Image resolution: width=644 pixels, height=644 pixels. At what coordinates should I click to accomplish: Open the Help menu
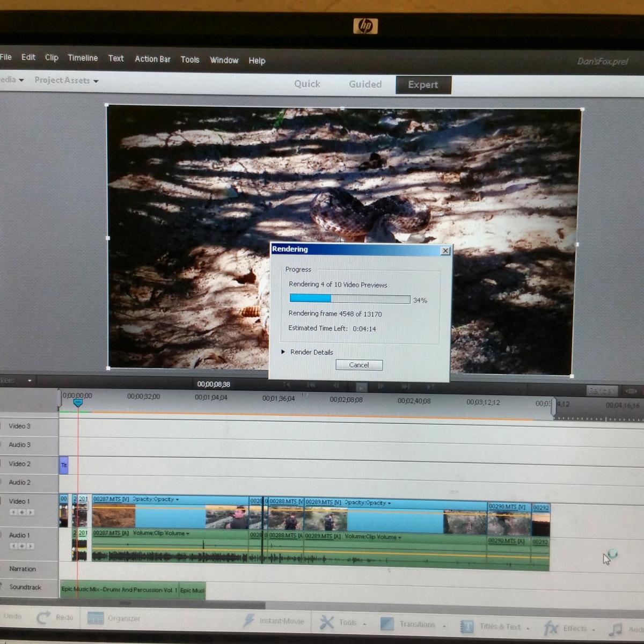click(x=257, y=61)
